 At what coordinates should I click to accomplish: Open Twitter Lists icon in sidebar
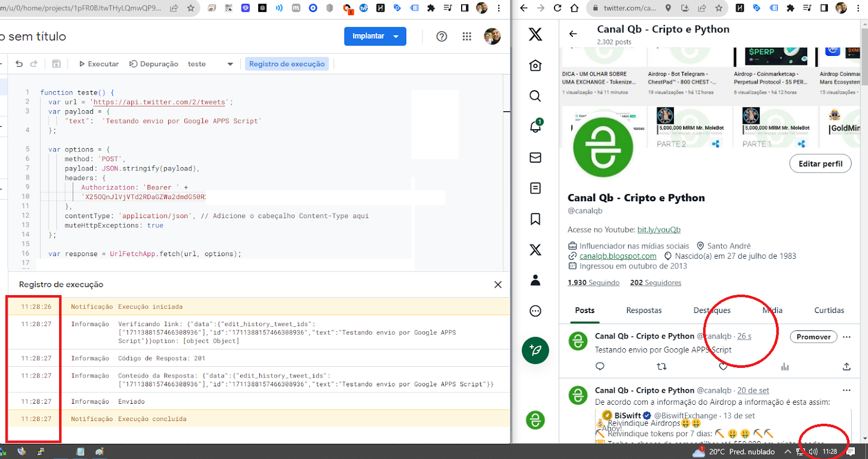535,188
